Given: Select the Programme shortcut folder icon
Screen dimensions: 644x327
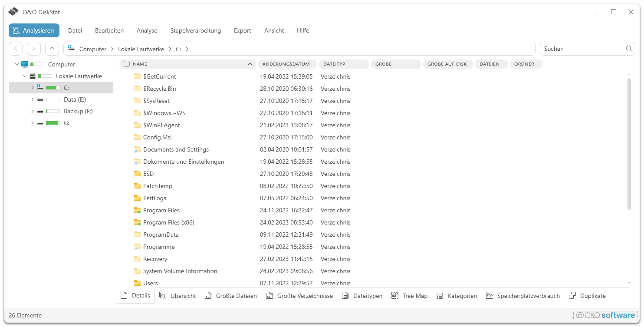Looking at the screenshot, I should [138, 247].
